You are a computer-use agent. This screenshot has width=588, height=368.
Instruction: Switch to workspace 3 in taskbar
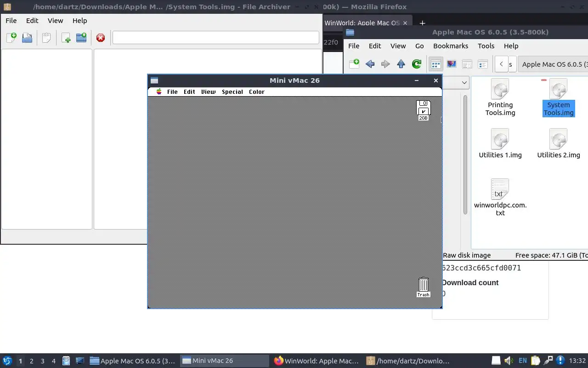point(42,361)
